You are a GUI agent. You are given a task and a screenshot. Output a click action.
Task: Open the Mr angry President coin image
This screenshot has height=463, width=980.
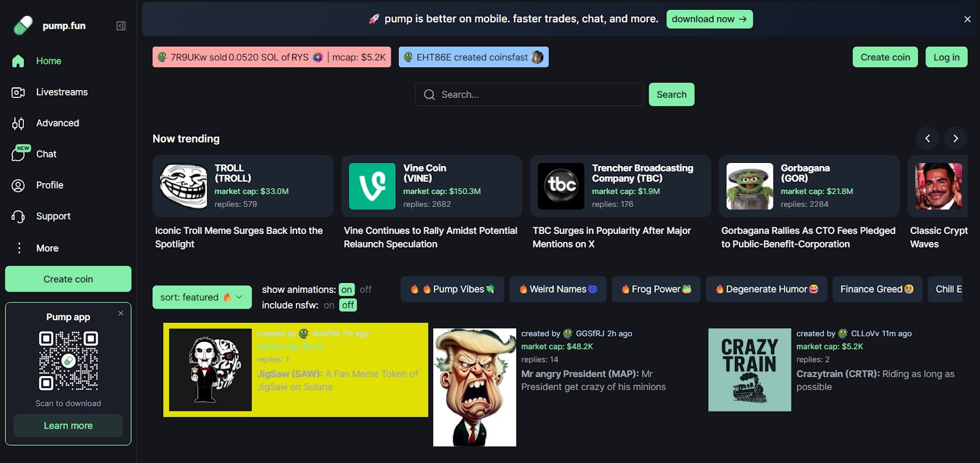click(x=475, y=387)
